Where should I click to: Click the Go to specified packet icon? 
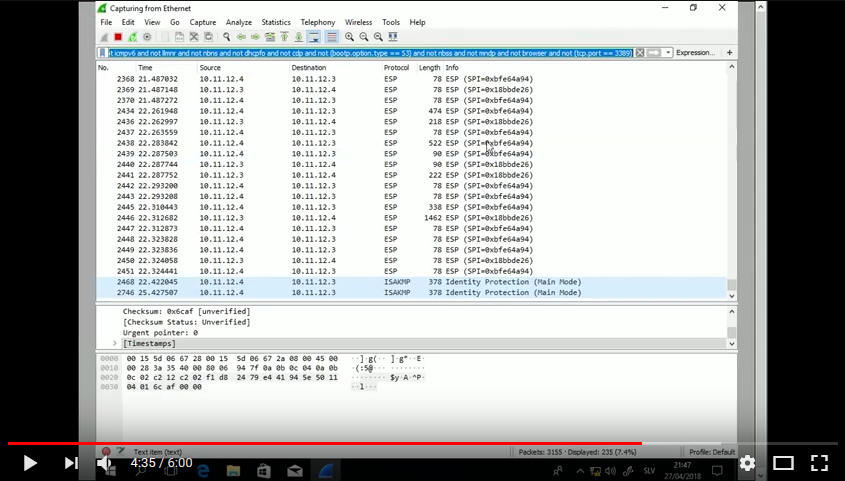270,37
